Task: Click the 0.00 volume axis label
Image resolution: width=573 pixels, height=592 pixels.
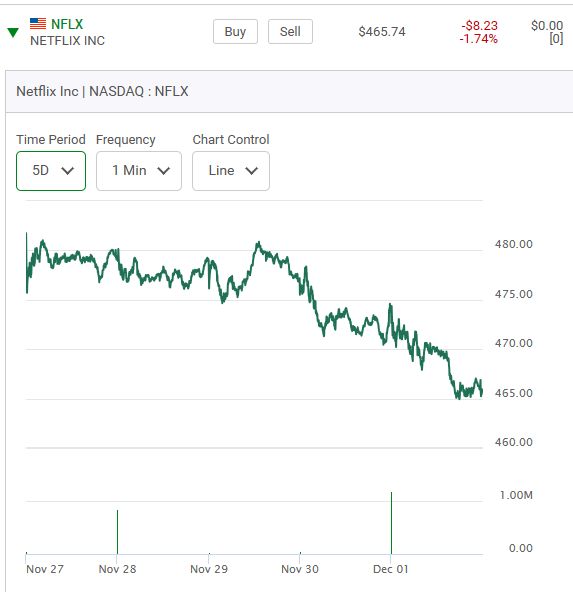Action: [521, 548]
